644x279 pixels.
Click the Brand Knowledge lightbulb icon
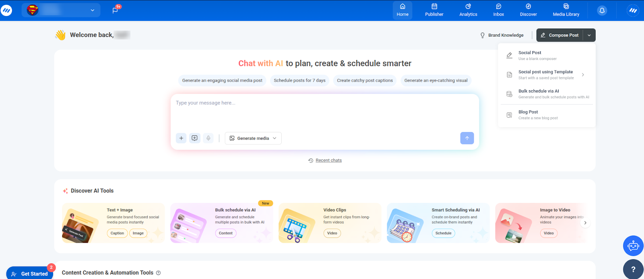483,35
